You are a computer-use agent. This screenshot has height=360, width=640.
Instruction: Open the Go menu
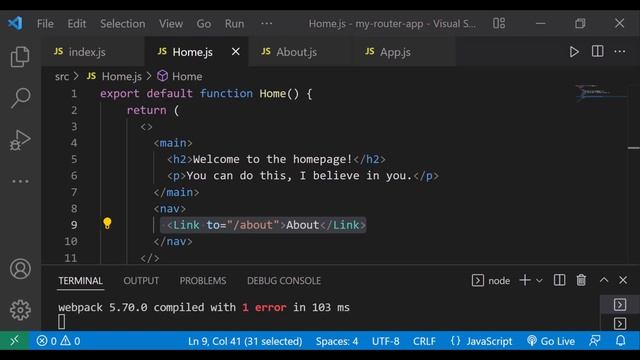[x=204, y=24]
